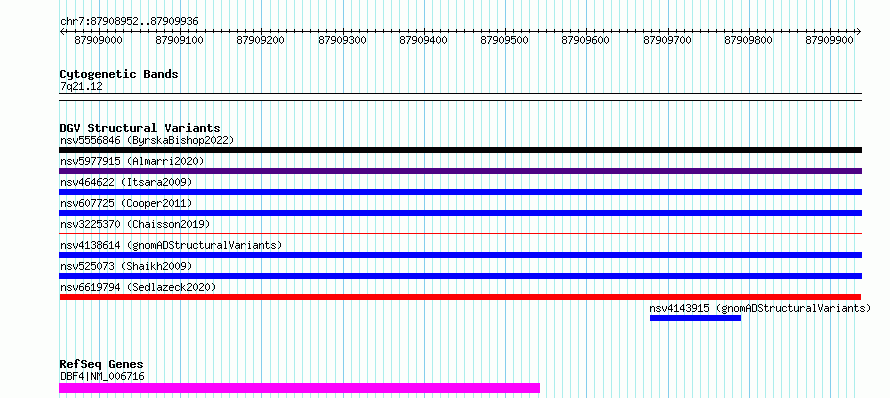The height and width of the screenshot is (398, 890).
Task: Click the 87909500 ruler position
Action: (x=505, y=40)
